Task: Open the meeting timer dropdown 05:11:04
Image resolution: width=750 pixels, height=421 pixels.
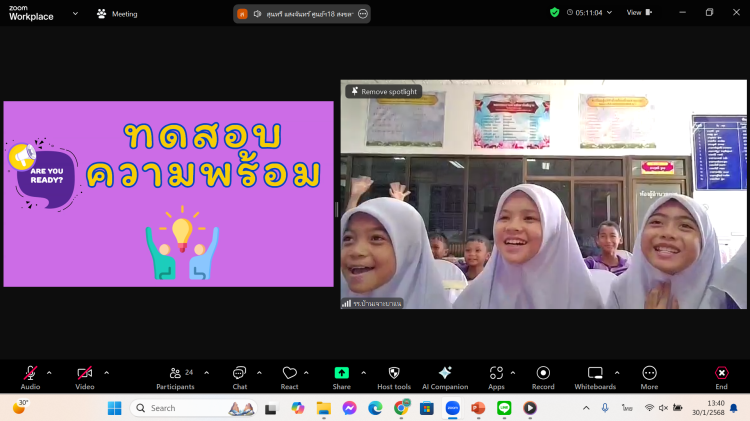Action: coord(589,13)
